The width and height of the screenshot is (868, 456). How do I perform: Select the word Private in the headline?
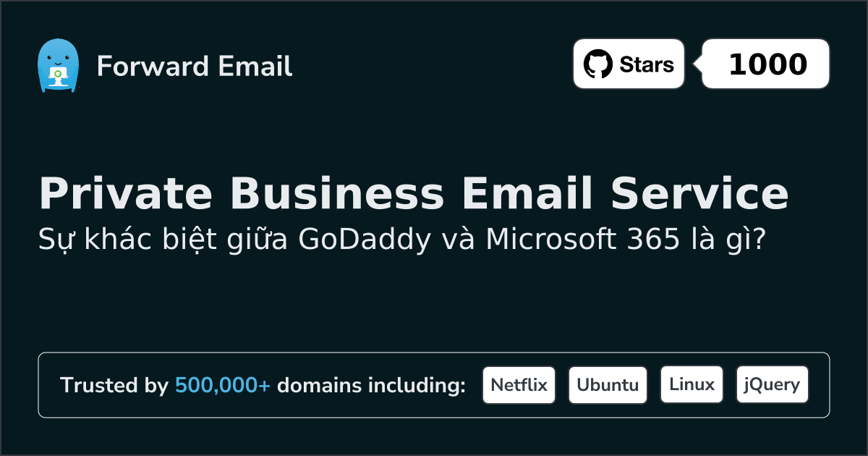coord(126,194)
